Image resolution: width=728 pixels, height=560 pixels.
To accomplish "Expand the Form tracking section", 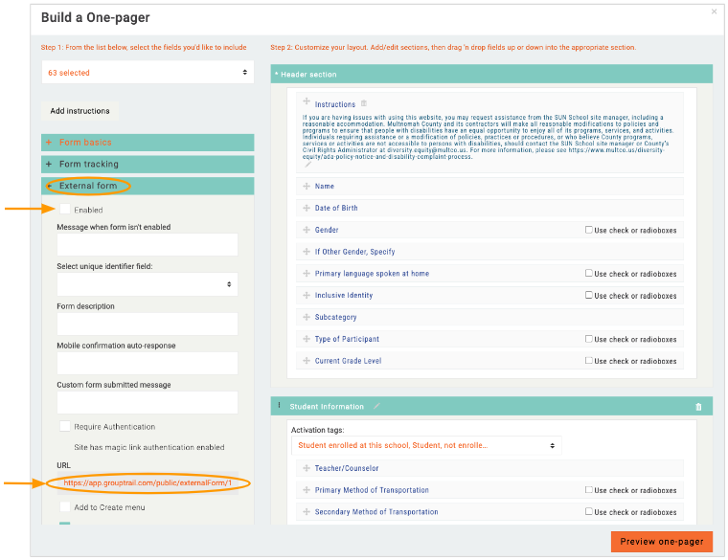I will 88,165.
